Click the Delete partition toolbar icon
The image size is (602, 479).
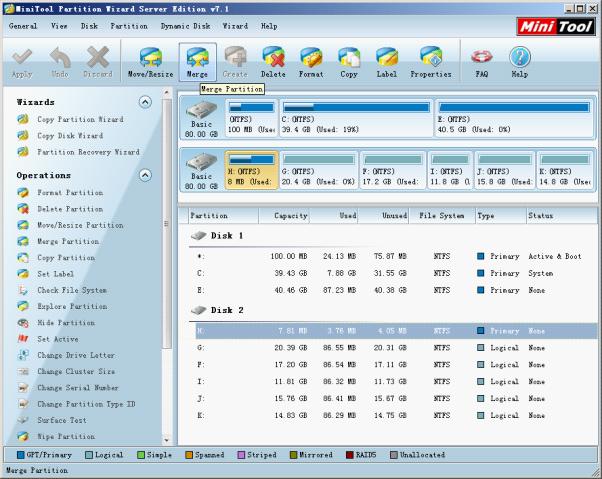click(273, 62)
